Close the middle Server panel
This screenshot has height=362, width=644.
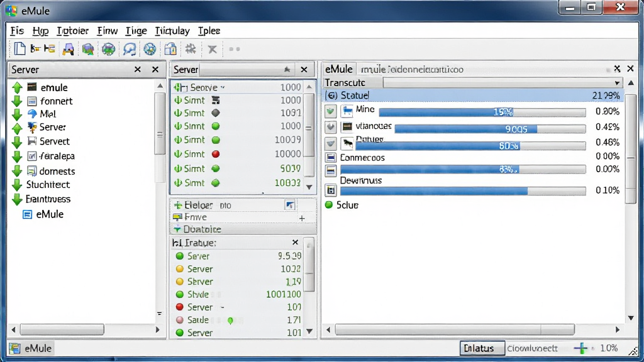point(304,70)
